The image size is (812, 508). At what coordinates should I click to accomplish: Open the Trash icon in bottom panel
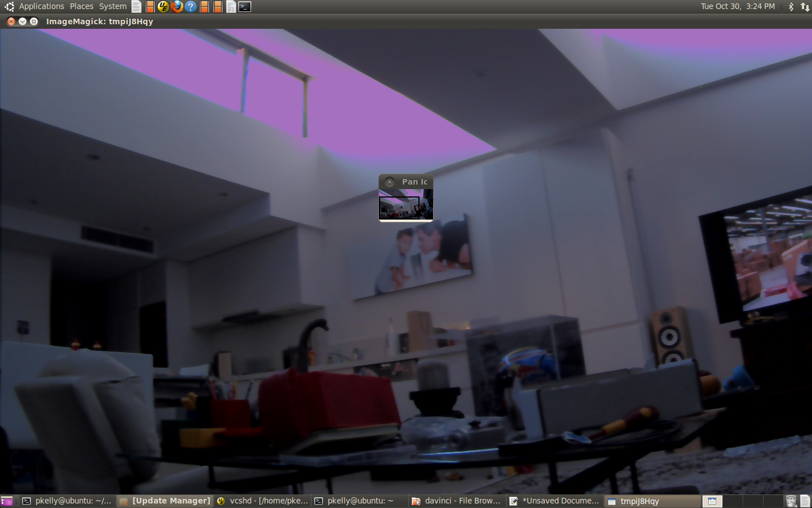click(x=792, y=501)
